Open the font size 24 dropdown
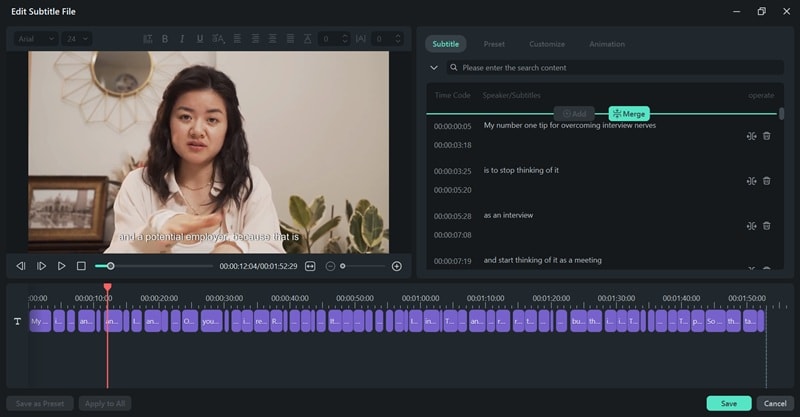The width and height of the screenshot is (800, 417). tap(77, 39)
